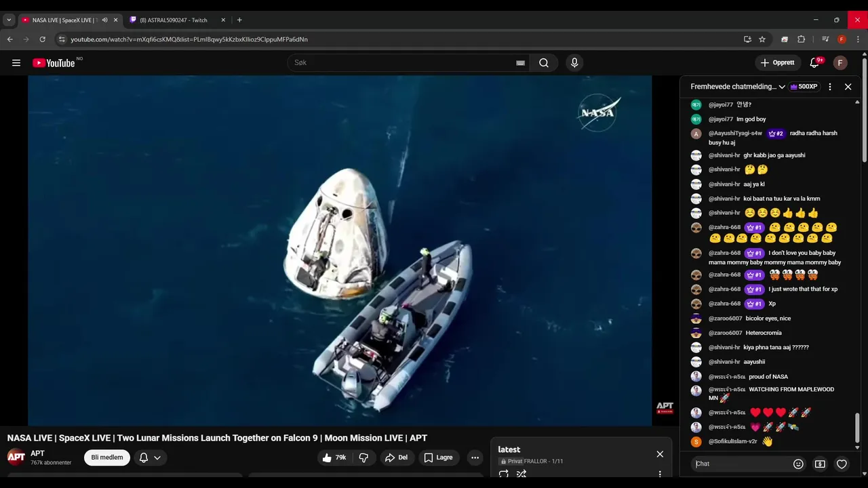Go back in browser history
Image resolution: width=868 pixels, height=488 pixels.
10,39
